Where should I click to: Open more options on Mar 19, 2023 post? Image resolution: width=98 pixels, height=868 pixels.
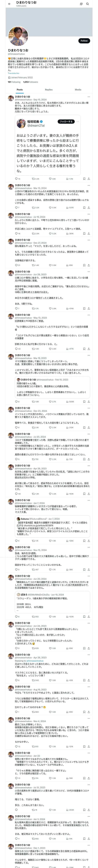[89, 355]
